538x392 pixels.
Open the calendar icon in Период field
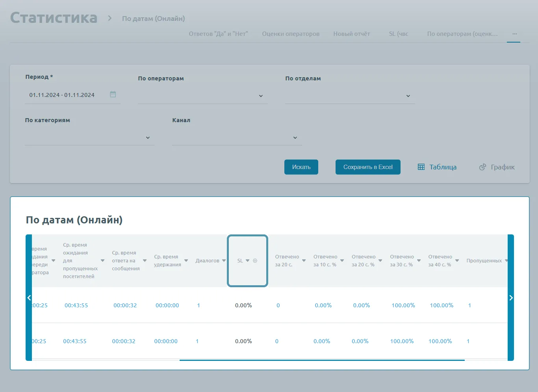tap(113, 95)
